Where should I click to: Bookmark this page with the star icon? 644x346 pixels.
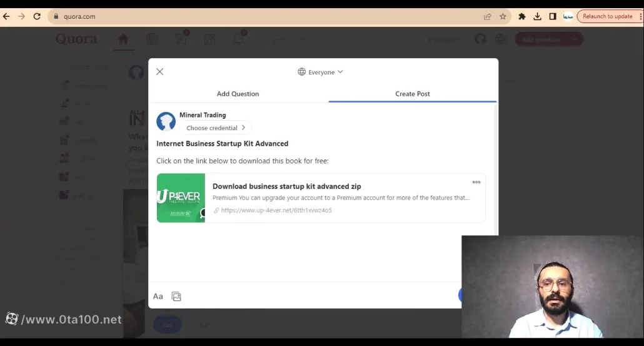[x=503, y=17]
